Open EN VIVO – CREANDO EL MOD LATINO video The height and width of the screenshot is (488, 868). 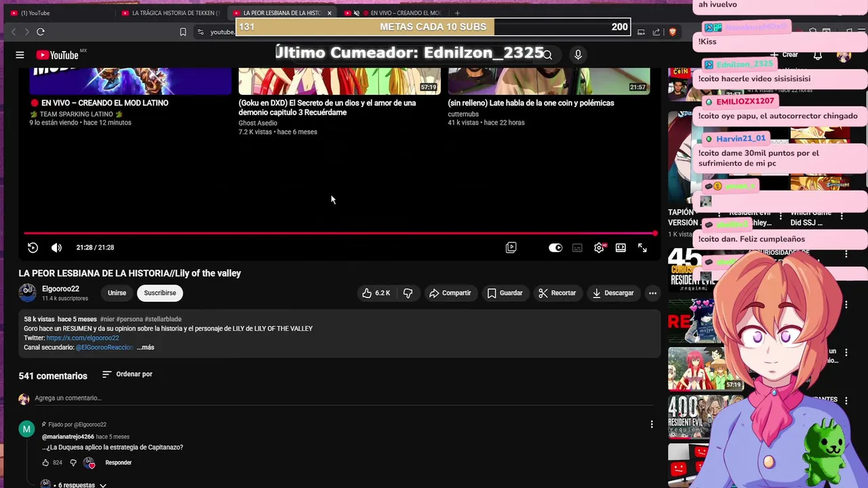[x=104, y=103]
